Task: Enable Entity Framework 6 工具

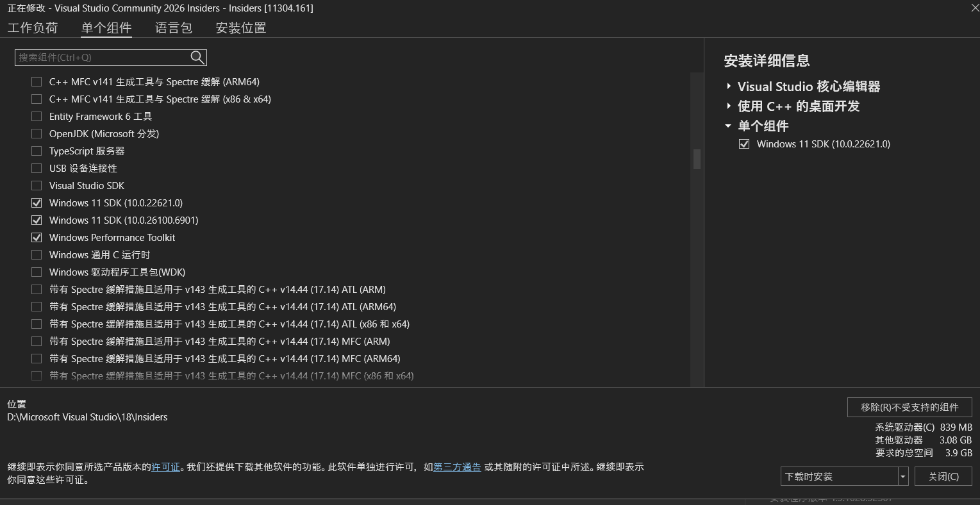Action: pyautogui.click(x=37, y=116)
